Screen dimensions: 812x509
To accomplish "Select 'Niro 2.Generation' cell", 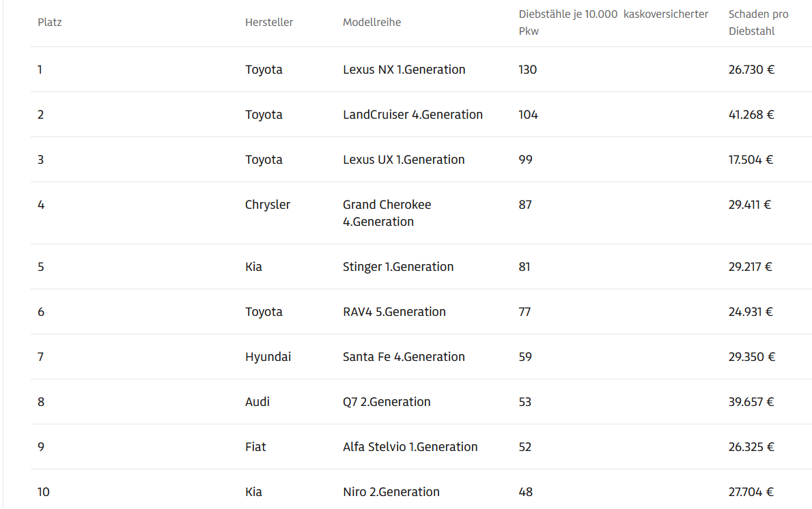I will (391, 491).
